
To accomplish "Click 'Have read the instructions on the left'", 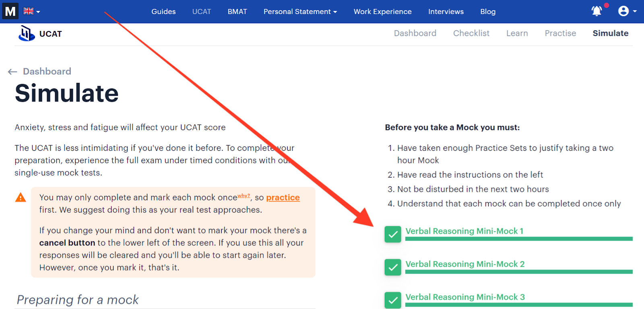I will click(x=470, y=175).
